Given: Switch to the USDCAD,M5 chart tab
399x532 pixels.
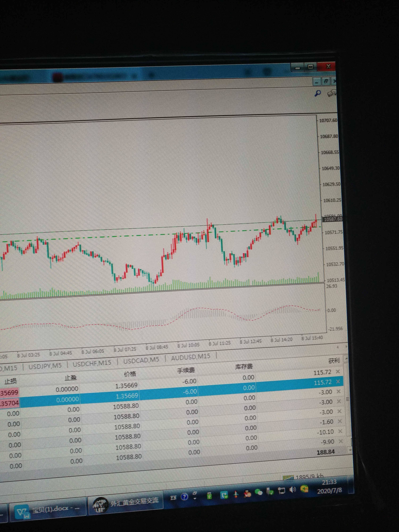Looking at the screenshot, I should [x=141, y=360].
